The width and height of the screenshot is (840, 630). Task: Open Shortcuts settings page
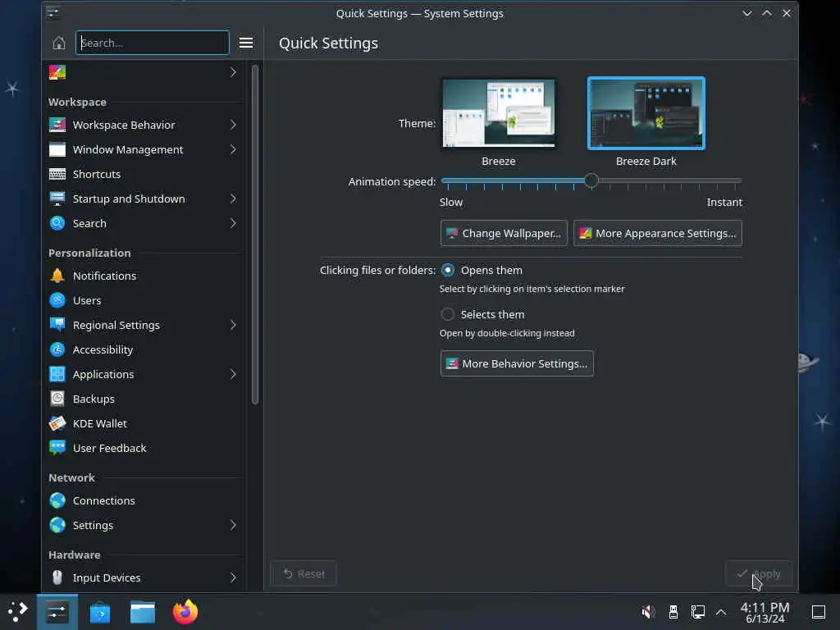(x=143, y=174)
